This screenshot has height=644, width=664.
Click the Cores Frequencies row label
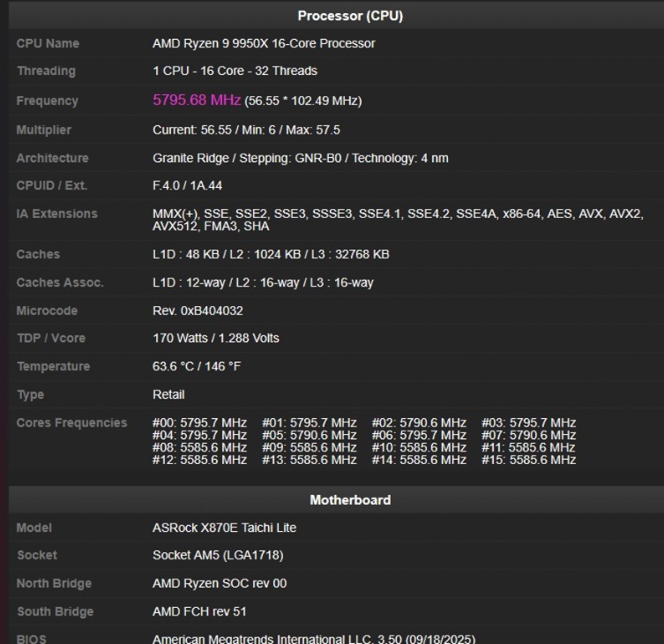[71, 423]
